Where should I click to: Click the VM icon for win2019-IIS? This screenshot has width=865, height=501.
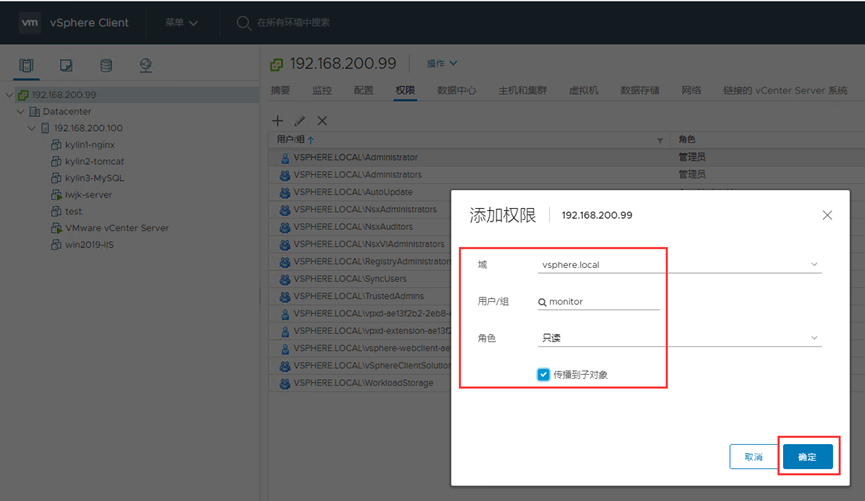point(56,244)
